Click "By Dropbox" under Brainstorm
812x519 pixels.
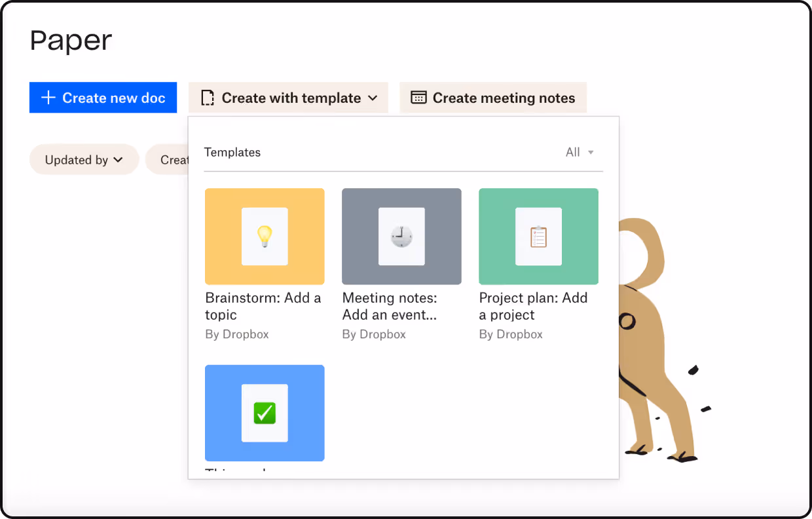tap(237, 334)
